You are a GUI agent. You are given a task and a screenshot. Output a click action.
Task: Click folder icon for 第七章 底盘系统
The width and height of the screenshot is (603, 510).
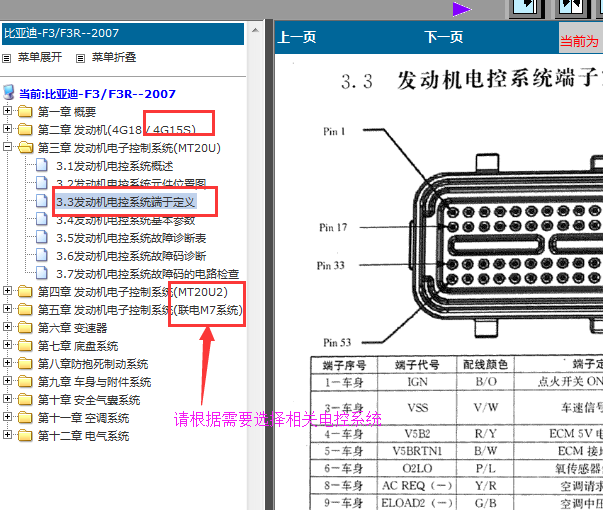click(x=25, y=345)
